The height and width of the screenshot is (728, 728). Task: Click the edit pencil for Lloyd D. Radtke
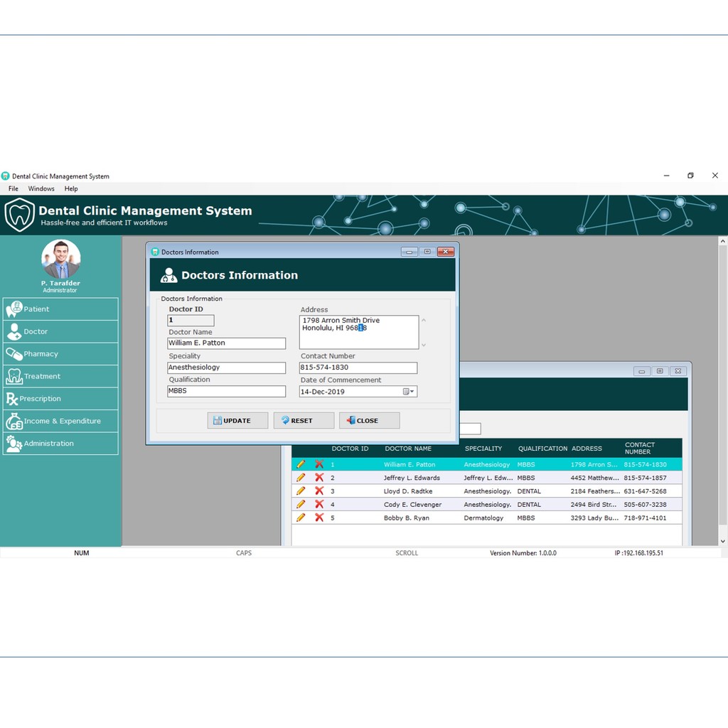[301, 491]
